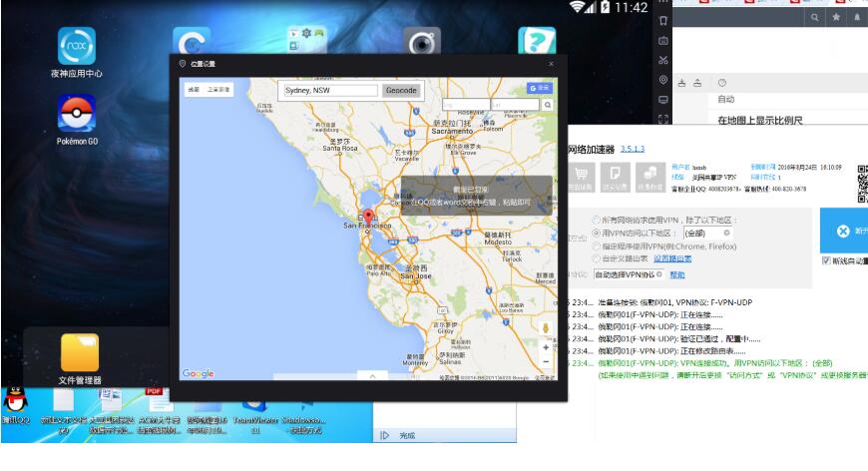Select 用VPN访问以下地区 radio option
This screenshot has width=868, height=471.
pyautogui.click(x=597, y=234)
